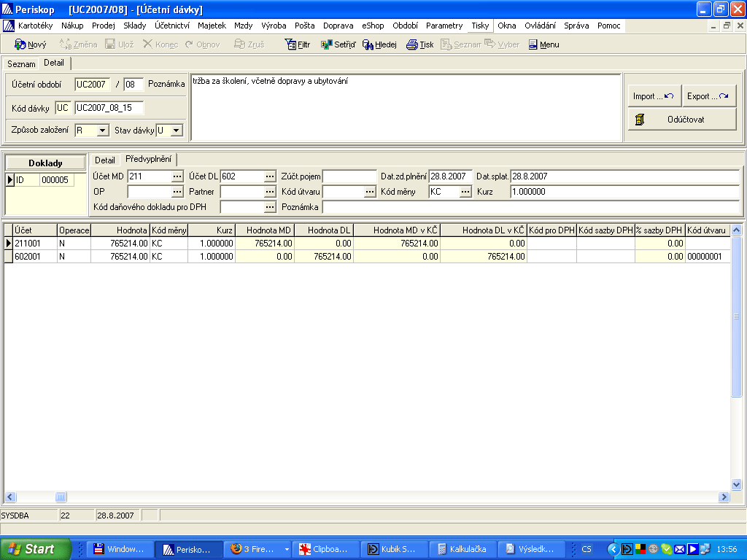Image resolution: width=747 pixels, height=560 pixels.
Task: Click the Hledej search icon
Action: (368, 44)
